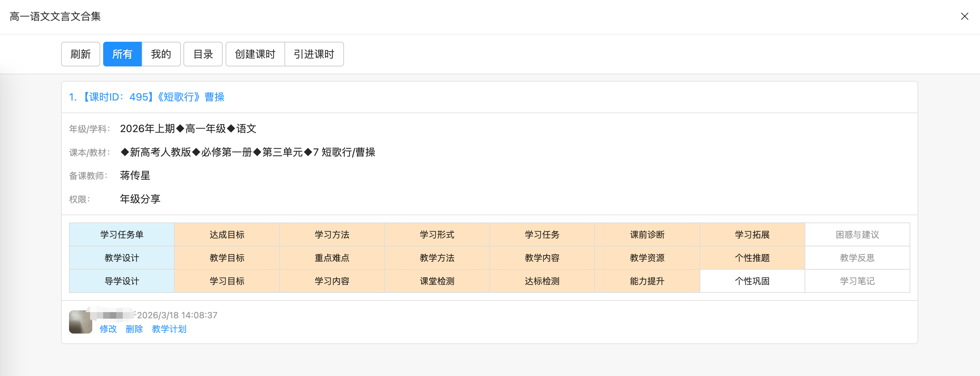Open the 《短歌行》曹操 lesson title link
Image resolution: width=980 pixels, height=376 pixels.
click(147, 97)
